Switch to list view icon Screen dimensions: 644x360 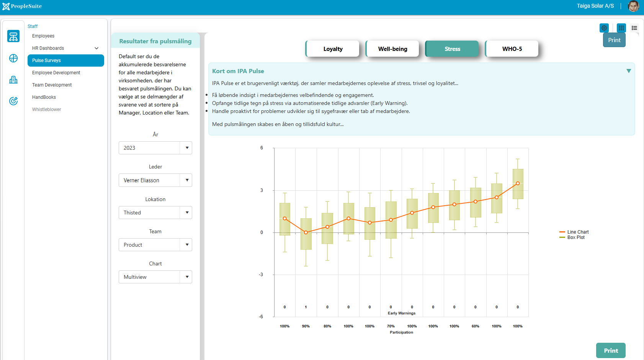pyautogui.click(x=634, y=28)
